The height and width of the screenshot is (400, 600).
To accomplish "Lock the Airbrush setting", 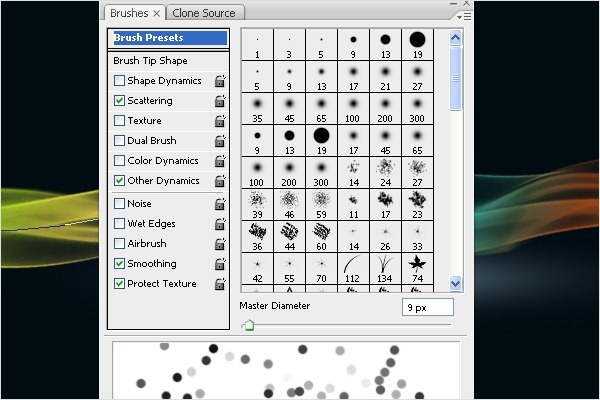I will [220, 244].
